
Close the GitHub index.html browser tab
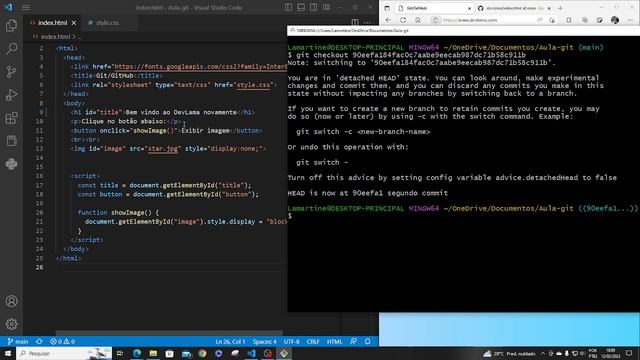coord(549,8)
